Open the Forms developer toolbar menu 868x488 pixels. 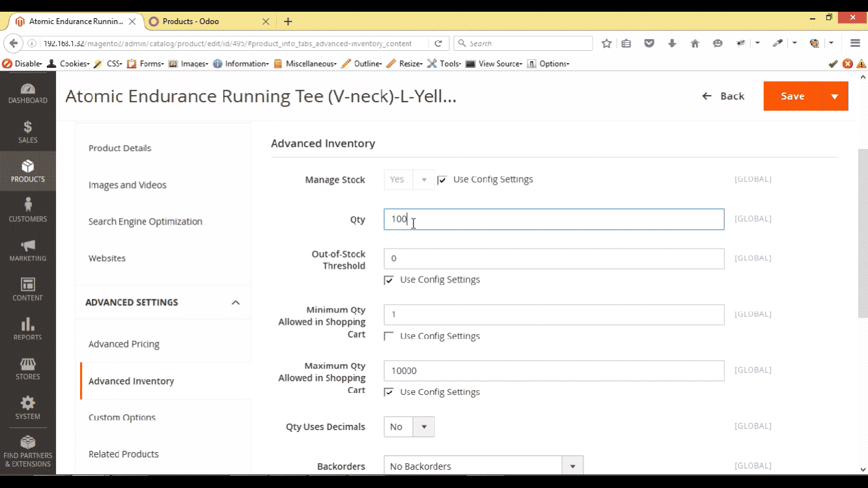[x=145, y=64]
